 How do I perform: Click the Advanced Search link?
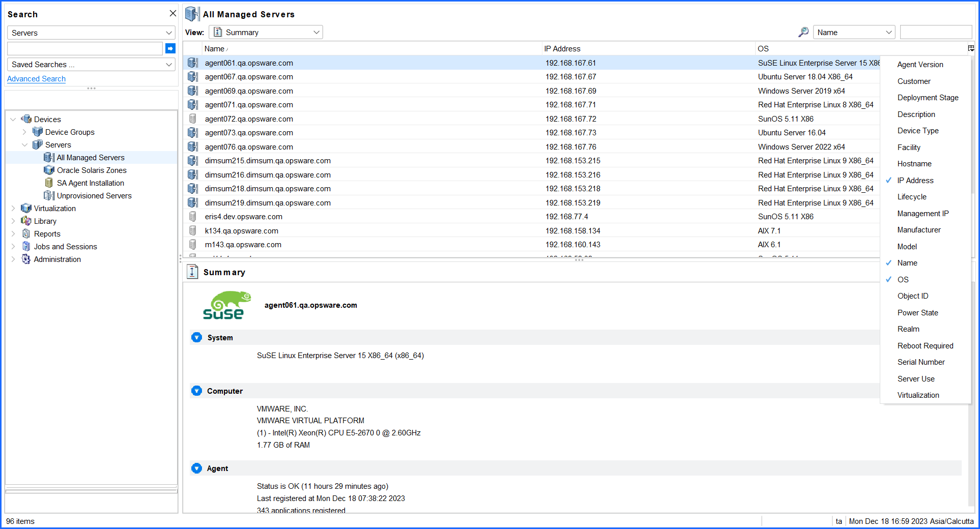coord(36,78)
